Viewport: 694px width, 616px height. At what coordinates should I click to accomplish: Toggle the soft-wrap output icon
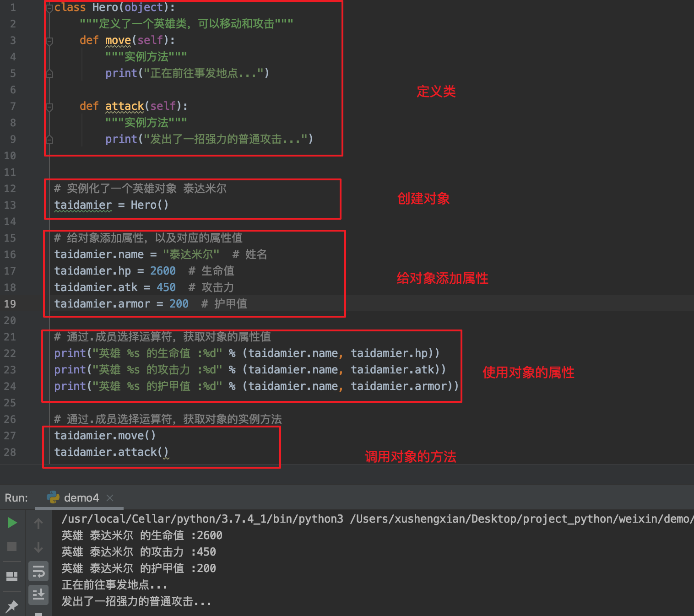point(38,571)
